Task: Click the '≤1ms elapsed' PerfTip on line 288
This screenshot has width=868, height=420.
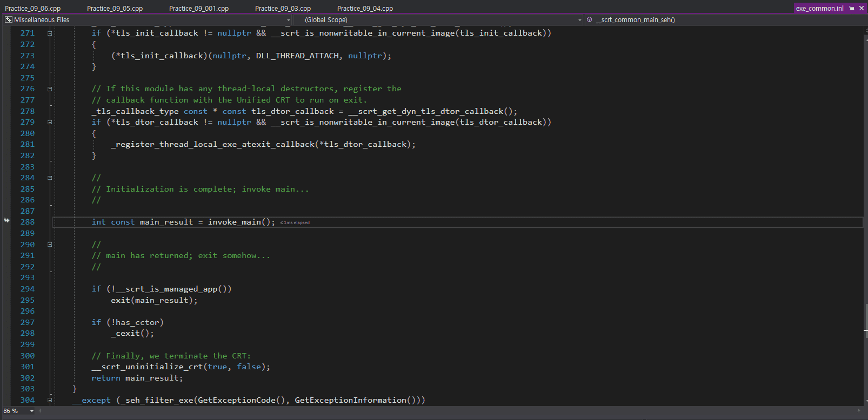Action: coord(295,222)
